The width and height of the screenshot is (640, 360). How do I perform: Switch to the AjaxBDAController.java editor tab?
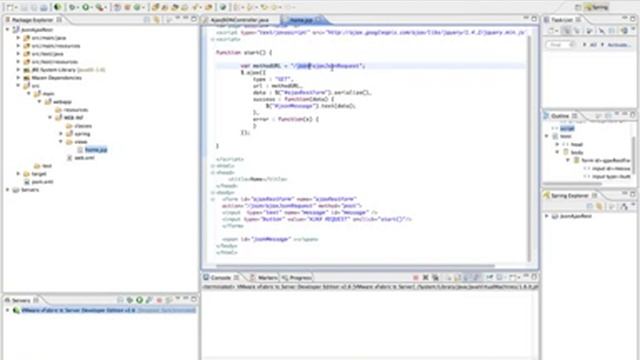click(x=240, y=20)
